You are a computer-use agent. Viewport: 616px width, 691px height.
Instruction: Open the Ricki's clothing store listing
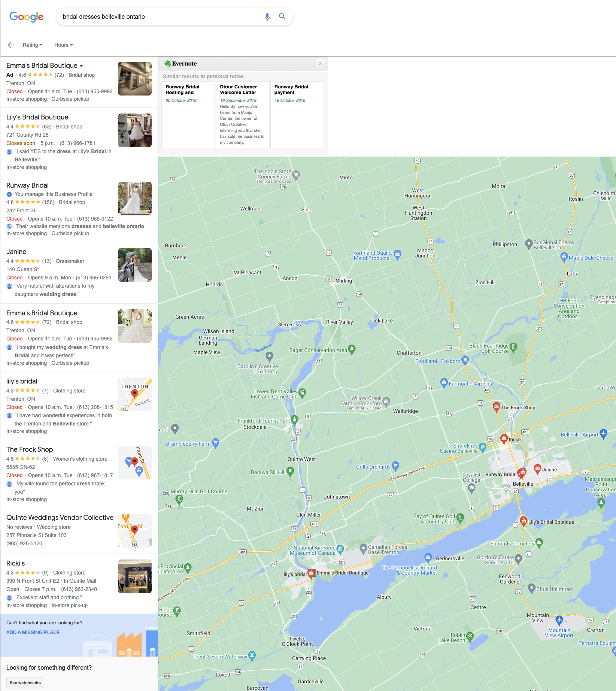[x=15, y=563]
